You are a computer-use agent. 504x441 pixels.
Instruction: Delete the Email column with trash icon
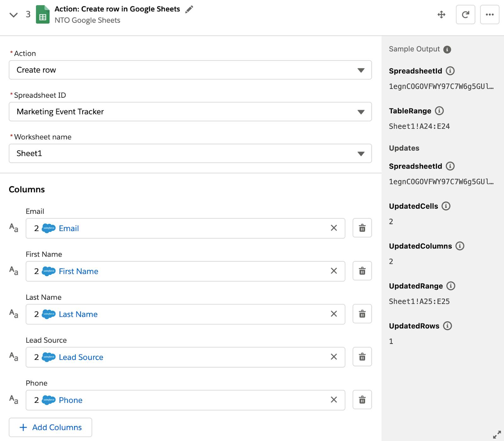click(362, 228)
